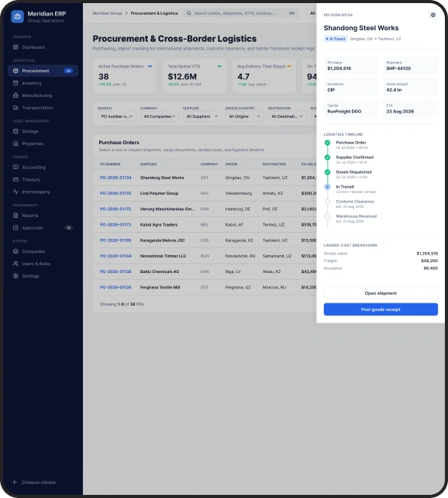Open purchase order PO-2026-01138 link

115,271
